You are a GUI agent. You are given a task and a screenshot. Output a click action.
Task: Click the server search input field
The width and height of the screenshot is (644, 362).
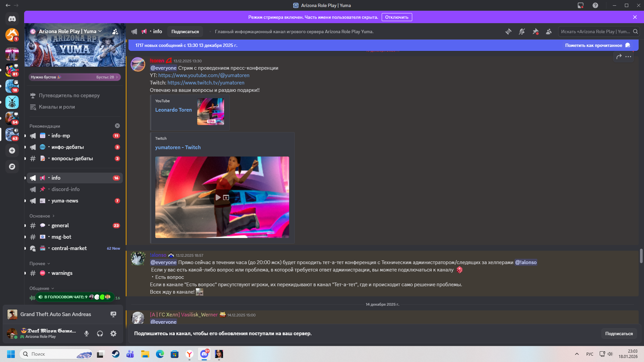tap(595, 32)
